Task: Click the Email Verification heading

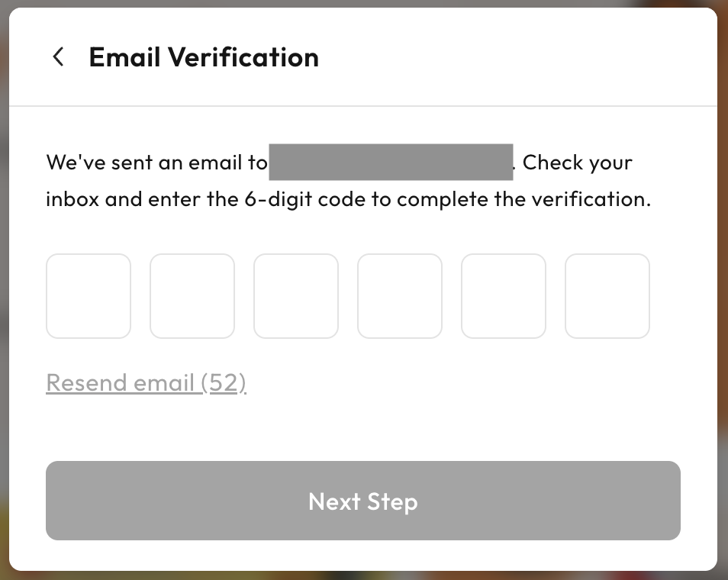Action: click(x=204, y=57)
